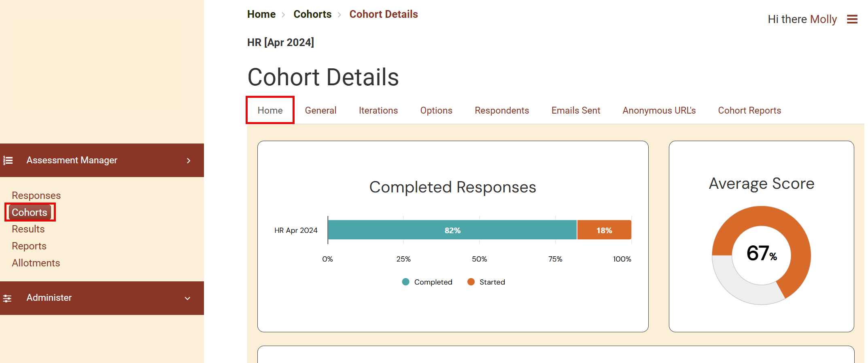This screenshot has height=363, width=868.
Task: Open the hamburger menu beside Hi there Molly
Action: (852, 19)
